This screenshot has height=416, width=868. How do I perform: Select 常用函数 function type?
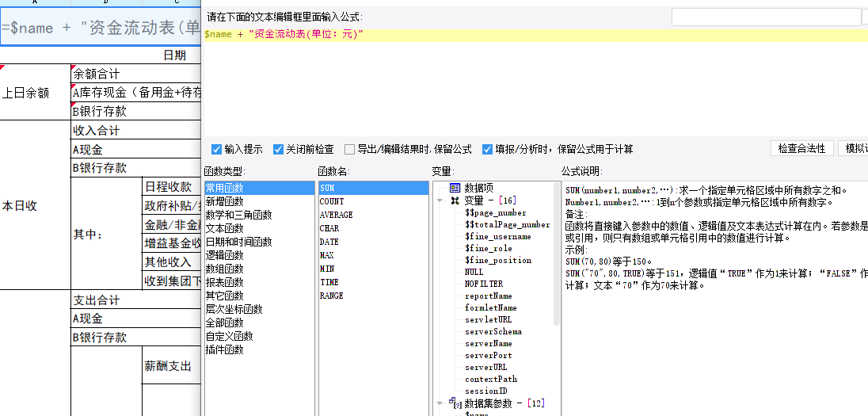pos(260,189)
